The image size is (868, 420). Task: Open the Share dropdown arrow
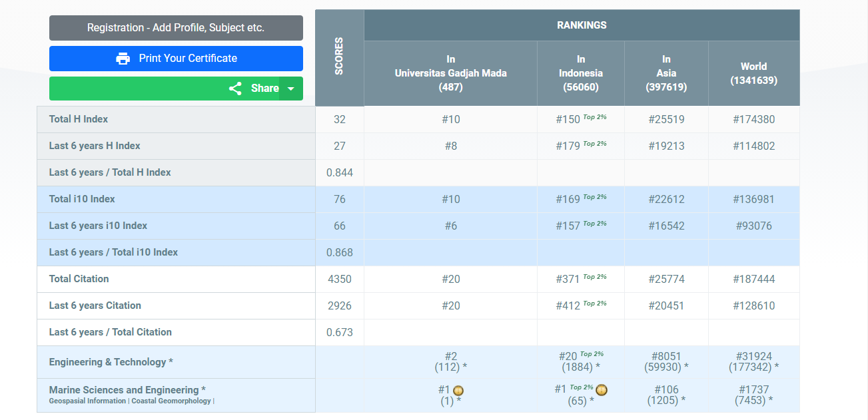point(290,89)
